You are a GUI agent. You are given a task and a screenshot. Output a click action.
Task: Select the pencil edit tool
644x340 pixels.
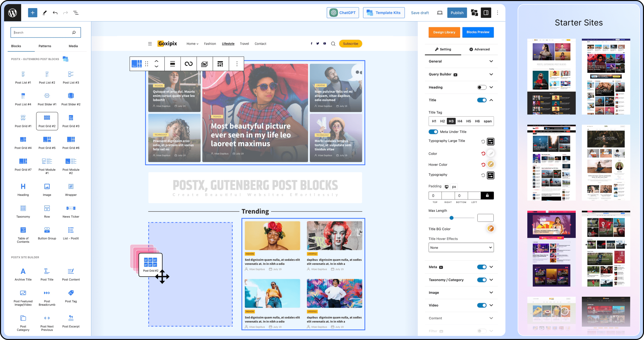pyautogui.click(x=45, y=12)
